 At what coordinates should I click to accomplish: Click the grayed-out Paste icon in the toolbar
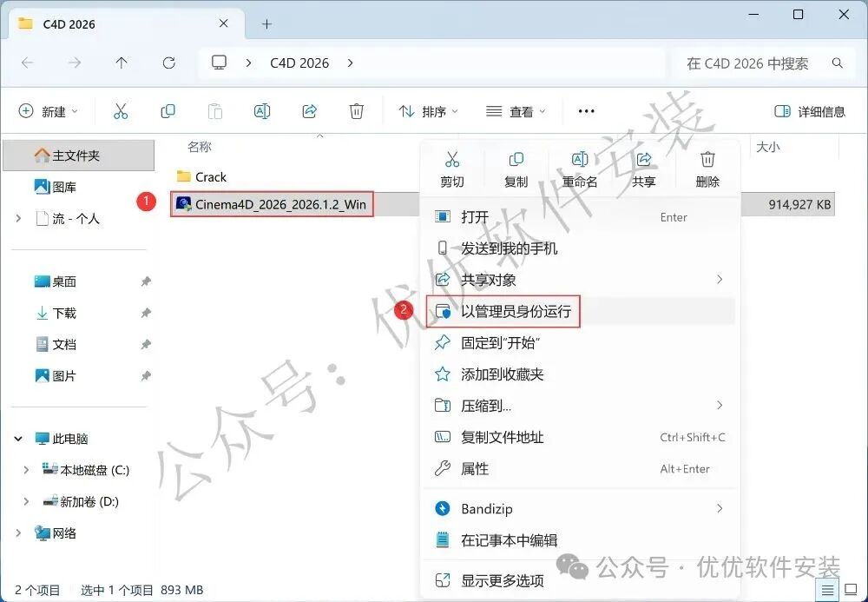coord(214,111)
